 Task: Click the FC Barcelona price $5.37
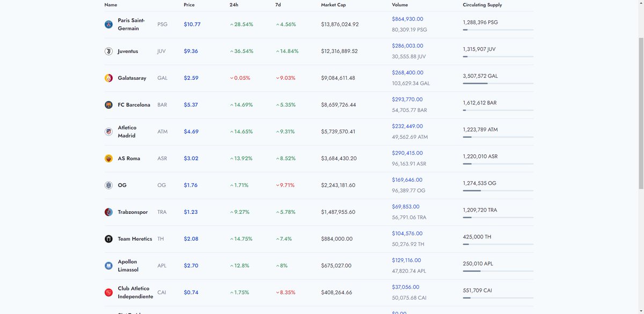click(191, 105)
